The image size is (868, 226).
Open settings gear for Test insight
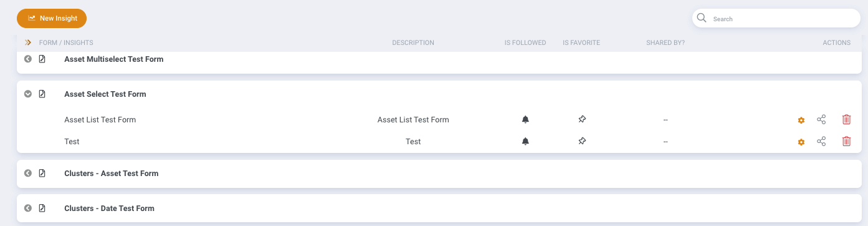801,142
